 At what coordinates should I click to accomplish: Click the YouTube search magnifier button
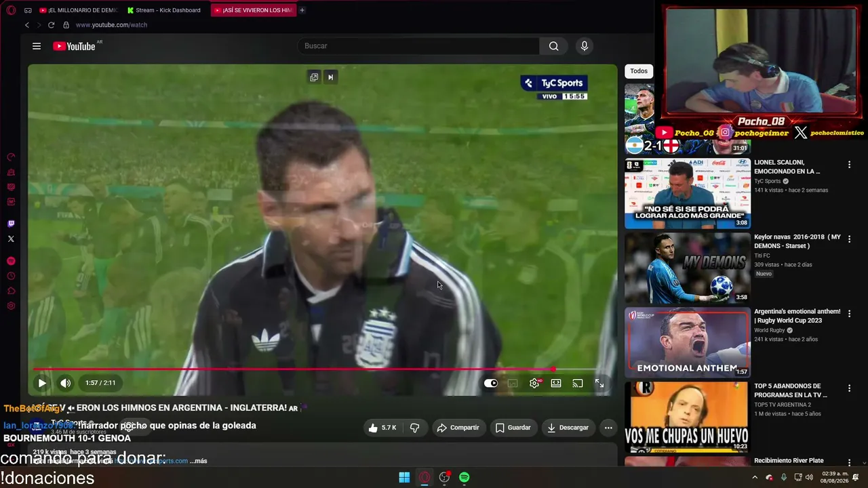pos(554,46)
